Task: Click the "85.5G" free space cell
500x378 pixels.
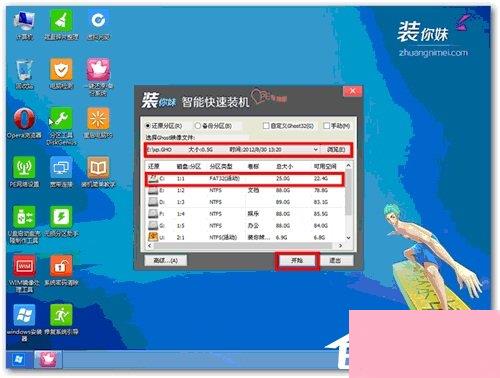Action: click(x=321, y=214)
